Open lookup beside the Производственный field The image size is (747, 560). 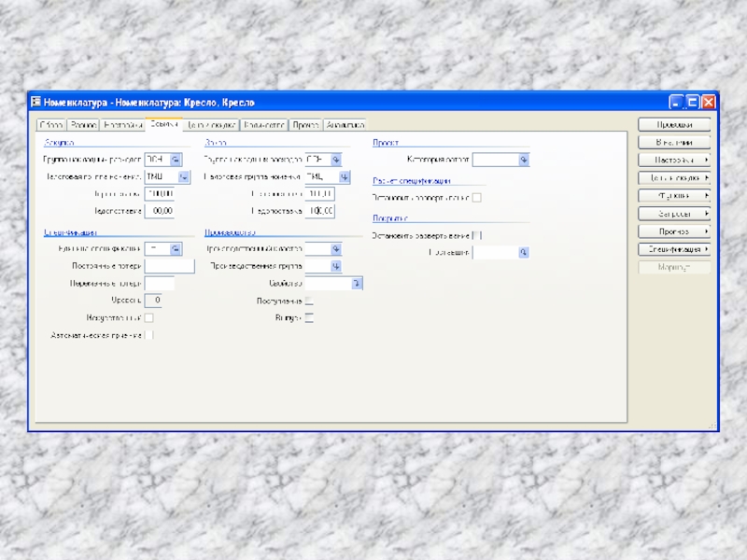coord(336,249)
